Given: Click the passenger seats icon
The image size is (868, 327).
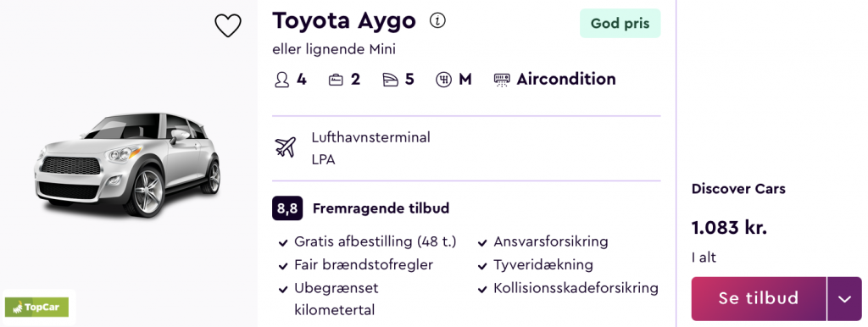Looking at the screenshot, I should (x=281, y=80).
